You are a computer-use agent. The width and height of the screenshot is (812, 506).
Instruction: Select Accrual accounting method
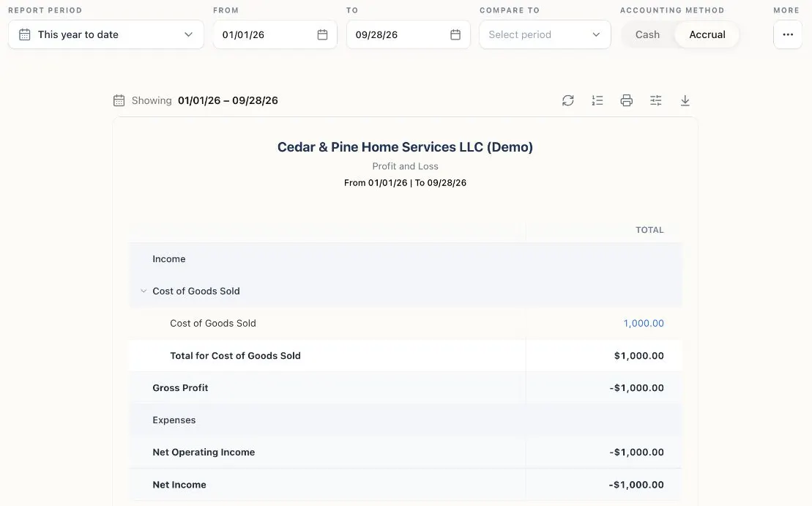tap(707, 34)
